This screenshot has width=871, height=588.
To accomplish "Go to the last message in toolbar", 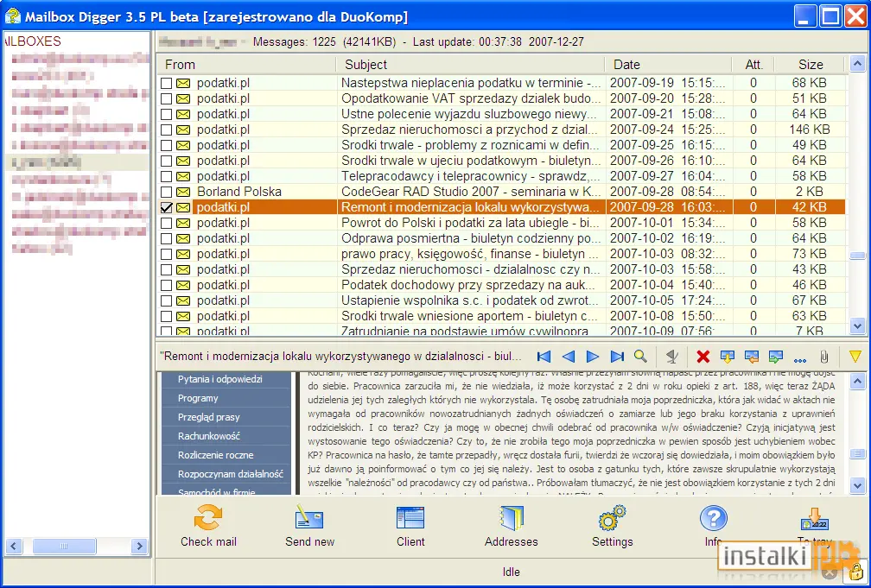I will coord(617,357).
